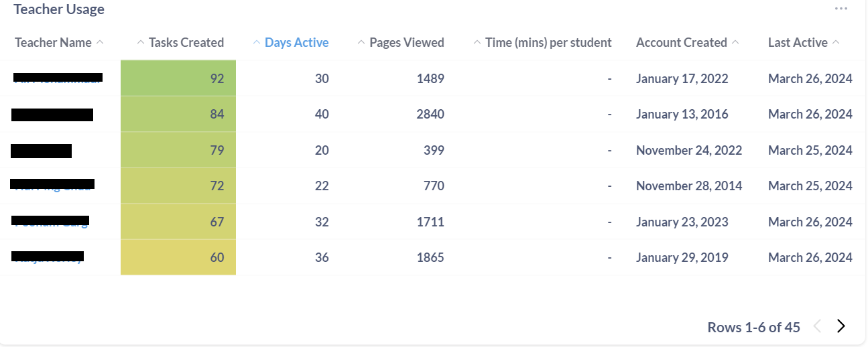Click the Days Active column header

click(x=296, y=42)
